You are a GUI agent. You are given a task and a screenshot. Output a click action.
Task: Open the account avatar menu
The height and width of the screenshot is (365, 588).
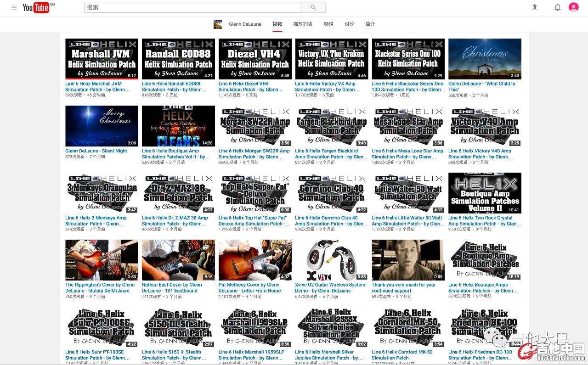click(573, 7)
